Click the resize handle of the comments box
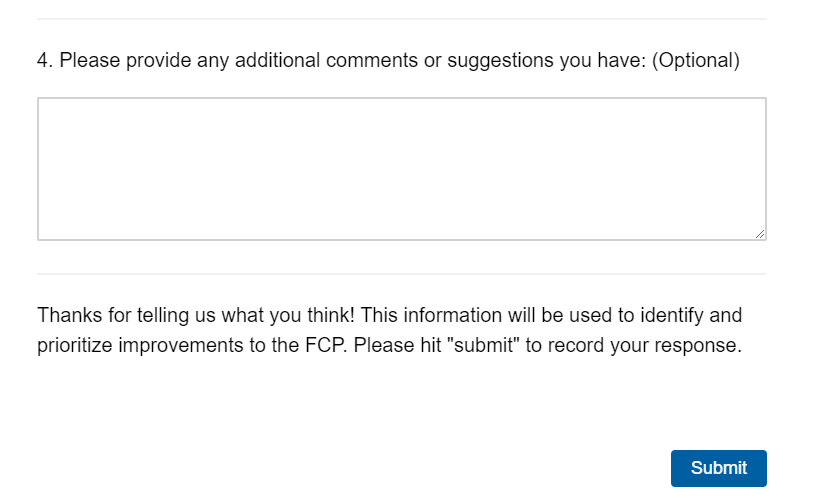The height and width of the screenshot is (499, 814). point(760,233)
